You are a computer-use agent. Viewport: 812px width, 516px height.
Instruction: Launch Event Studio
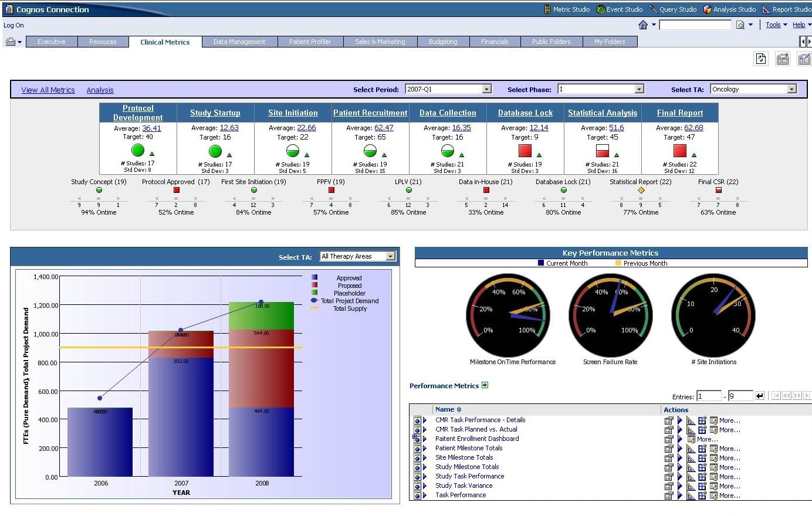619,9
